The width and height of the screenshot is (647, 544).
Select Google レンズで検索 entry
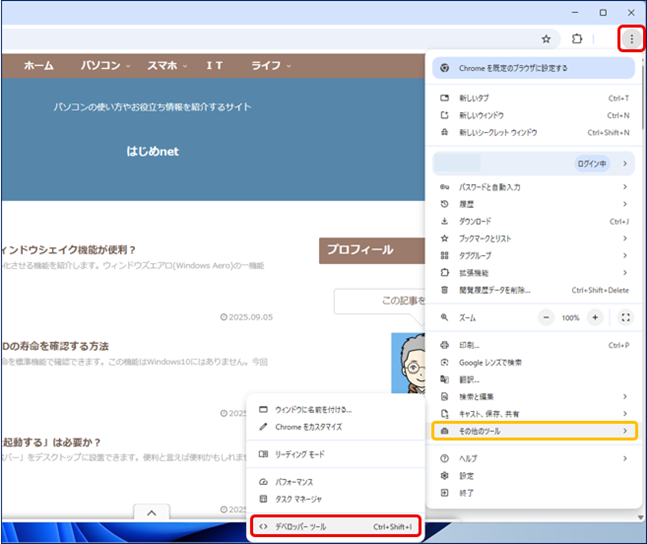point(533,362)
